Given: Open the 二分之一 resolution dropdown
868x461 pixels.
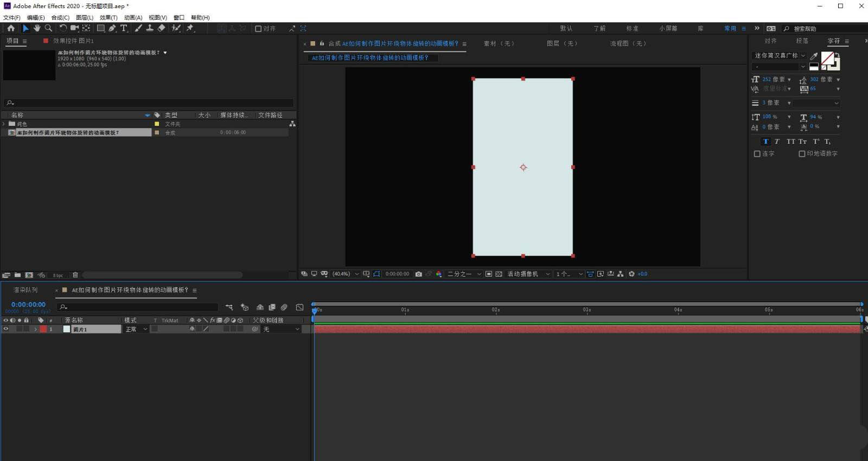Looking at the screenshot, I should 464,274.
